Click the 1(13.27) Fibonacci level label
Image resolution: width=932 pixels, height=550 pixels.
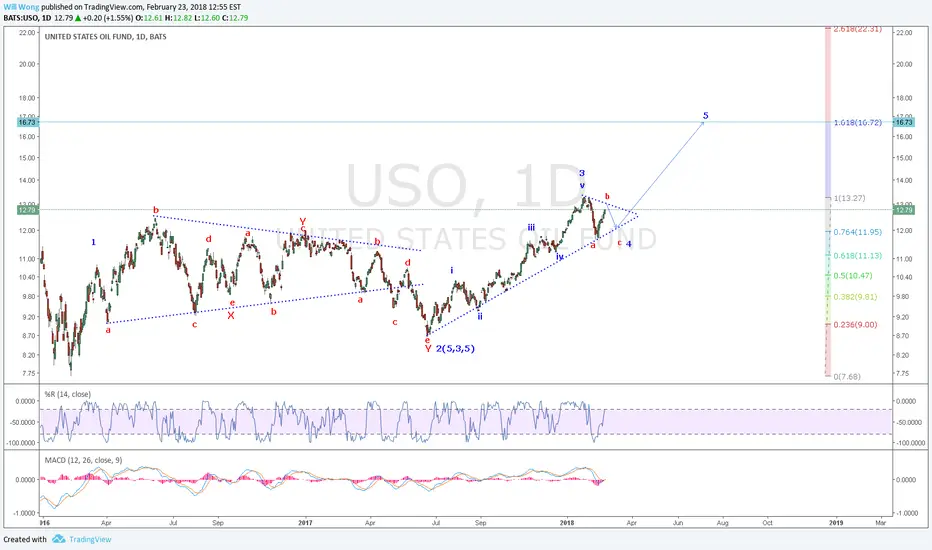click(849, 198)
